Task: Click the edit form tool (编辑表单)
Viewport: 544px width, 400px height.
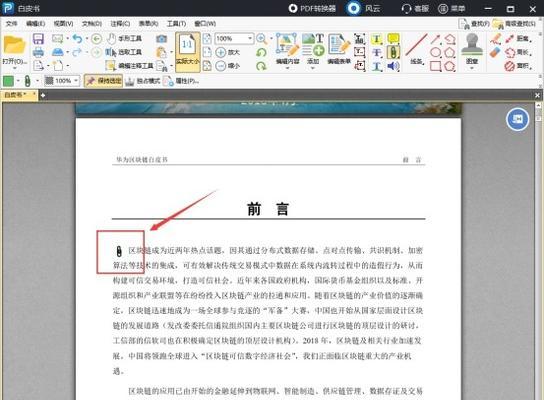Action: (339, 49)
